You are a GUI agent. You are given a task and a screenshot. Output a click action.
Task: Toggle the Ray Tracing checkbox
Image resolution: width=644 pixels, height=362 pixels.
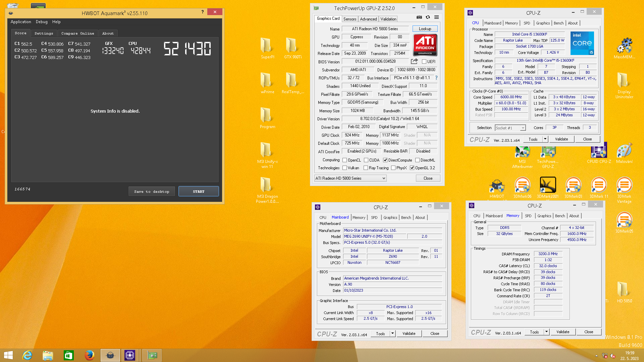366,168
